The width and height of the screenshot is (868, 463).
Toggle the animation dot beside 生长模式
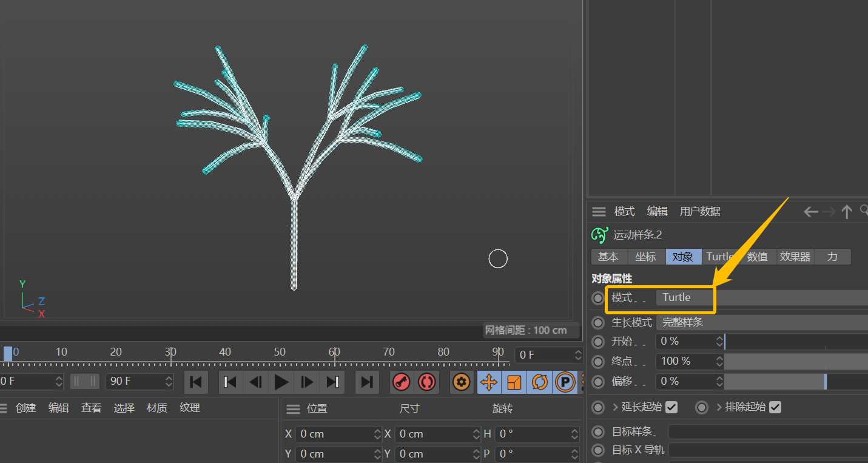click(x=599, y=323)
